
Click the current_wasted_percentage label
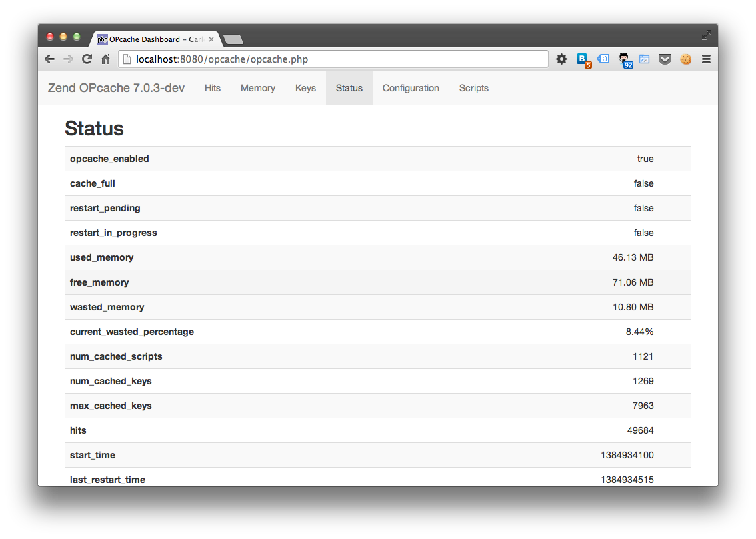(x=132, y=332)
